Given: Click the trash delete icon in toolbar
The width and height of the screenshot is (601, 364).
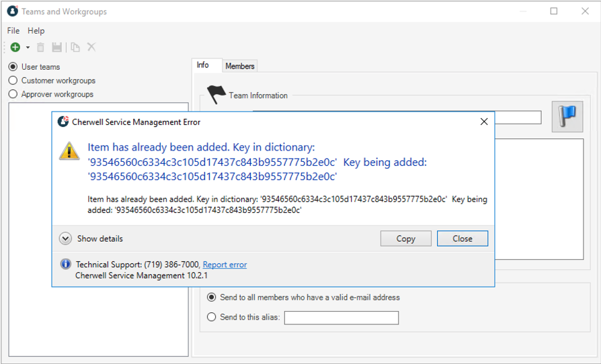Looking at the screenshot, I should (x=40, y=47).
